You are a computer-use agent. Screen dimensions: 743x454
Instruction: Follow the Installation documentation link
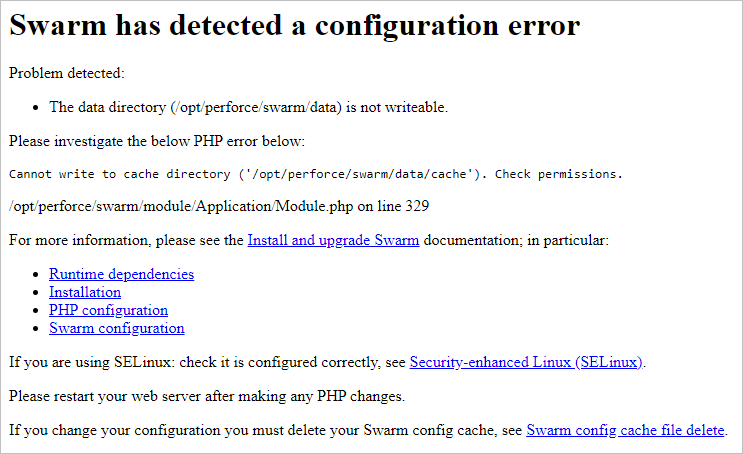pos(85,292)
